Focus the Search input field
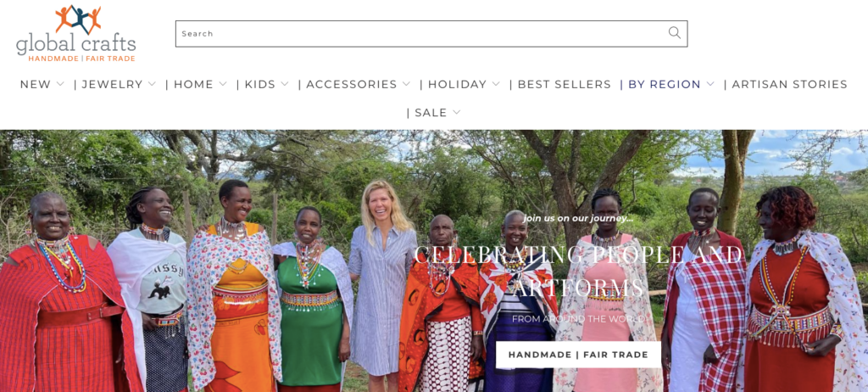 (420, 33)
